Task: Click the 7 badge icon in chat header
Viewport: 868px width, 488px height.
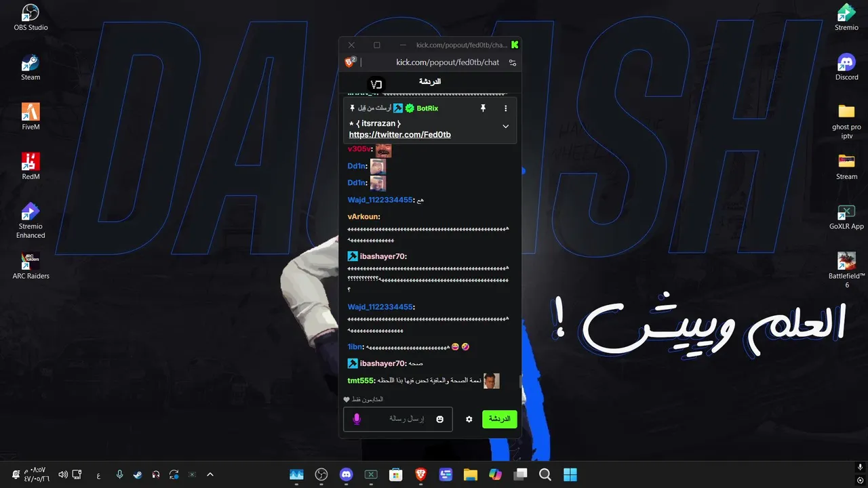Action: pos(376,84)
